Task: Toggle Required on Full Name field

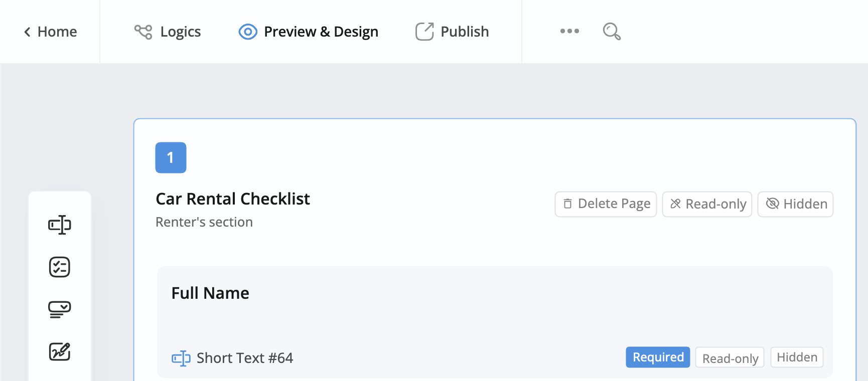Action: pyautogui.click(x=658, y=357)
